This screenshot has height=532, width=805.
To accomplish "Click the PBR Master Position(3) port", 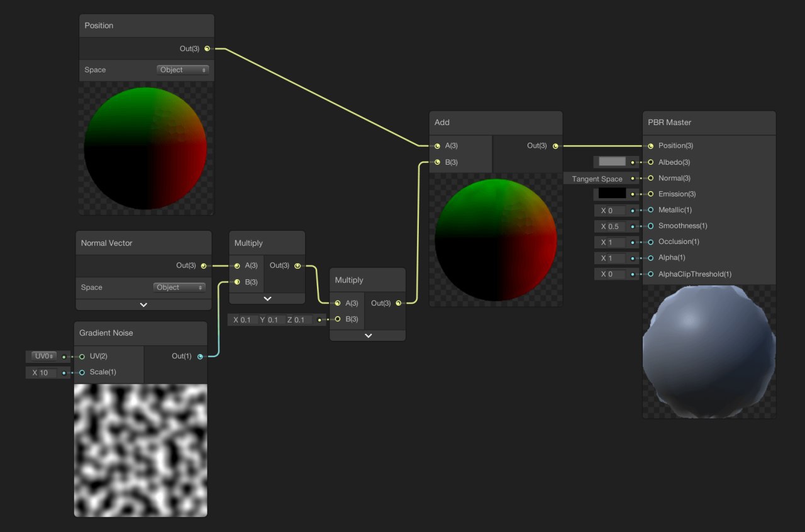I will pyautogui.click(x=650, y=145).
